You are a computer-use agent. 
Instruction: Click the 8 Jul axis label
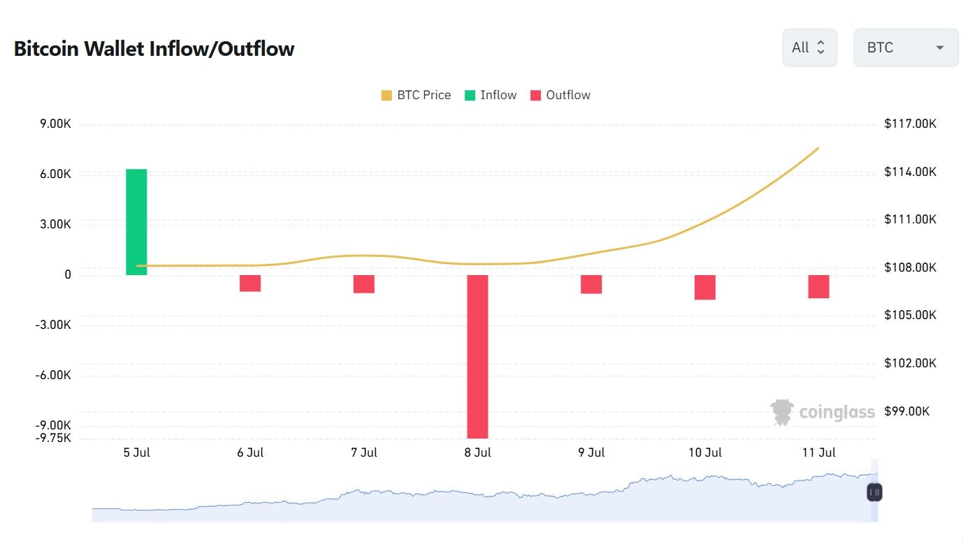477,452
